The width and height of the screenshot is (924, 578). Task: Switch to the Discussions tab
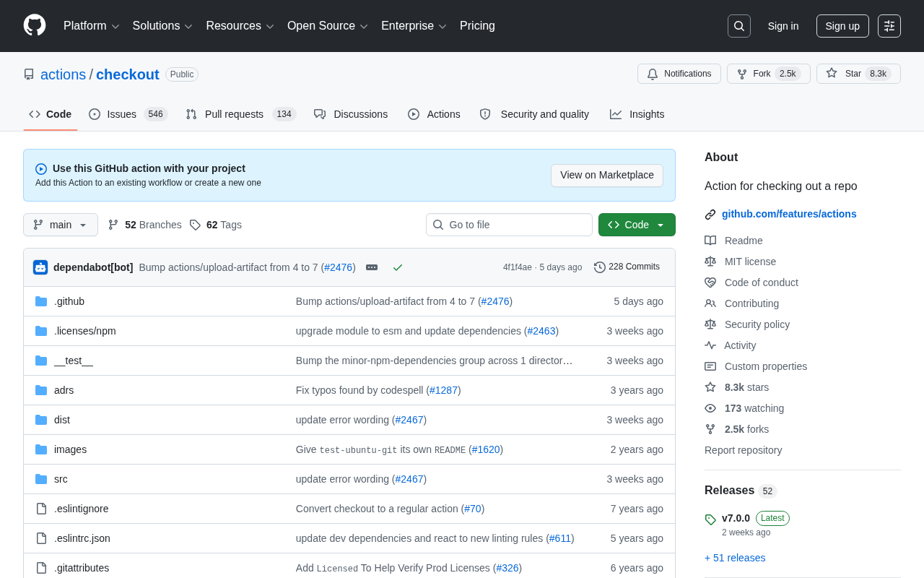pos(351,114)
